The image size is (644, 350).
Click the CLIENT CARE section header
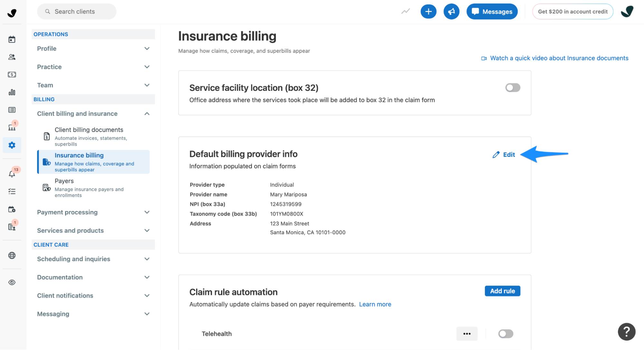coord(93,245)
